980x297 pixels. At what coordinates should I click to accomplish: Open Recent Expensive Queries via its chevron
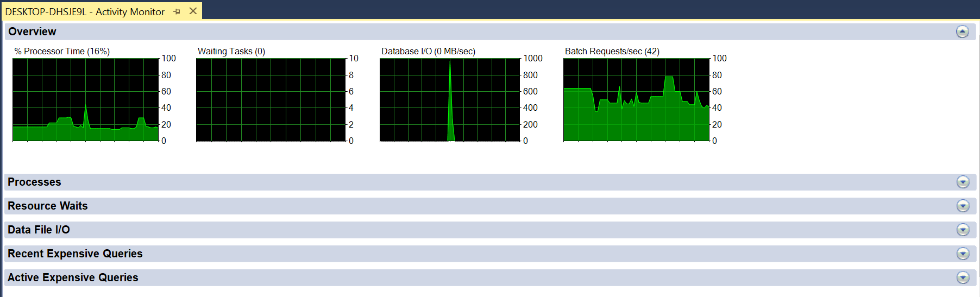tap(963, 254)
